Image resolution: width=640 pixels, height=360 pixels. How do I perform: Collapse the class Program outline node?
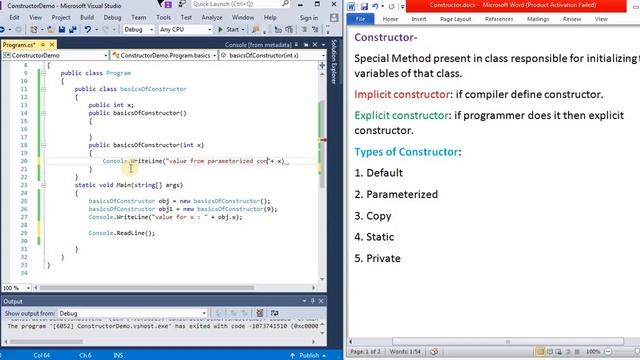(x=43, y=73)
